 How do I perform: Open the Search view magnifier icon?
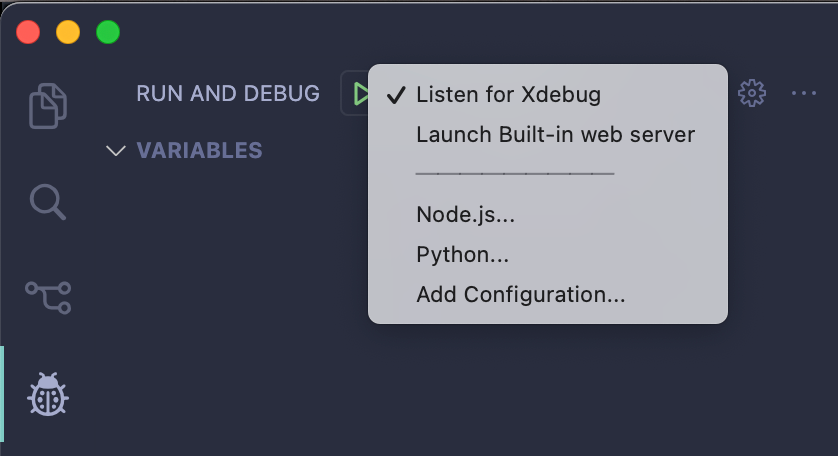pos(48,202)
